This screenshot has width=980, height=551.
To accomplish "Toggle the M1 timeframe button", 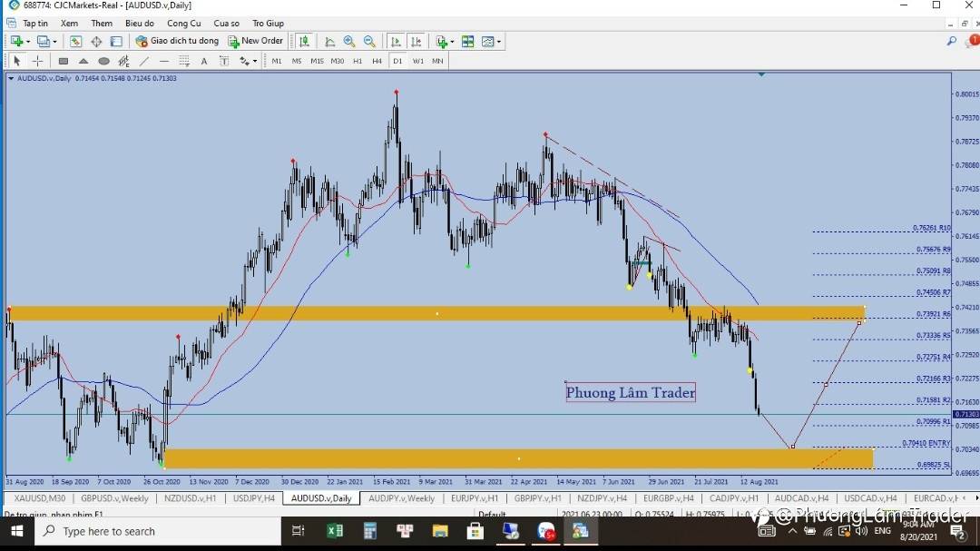I will click(276, 61).
